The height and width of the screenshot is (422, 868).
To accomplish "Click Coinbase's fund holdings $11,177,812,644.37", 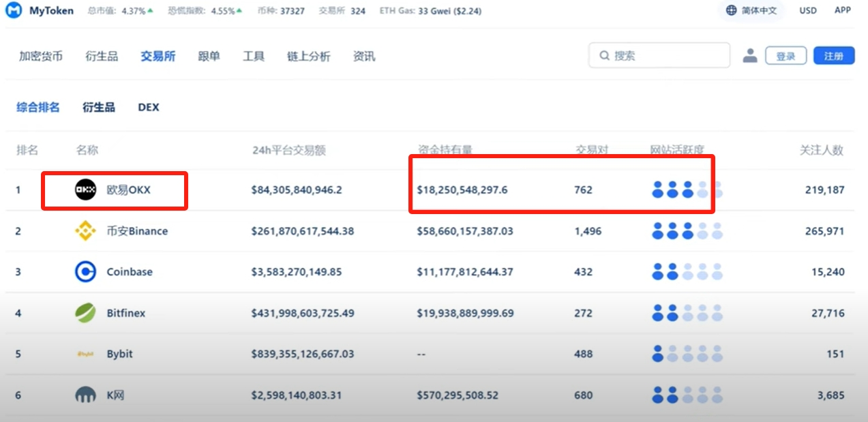I will click(x=465, y=272).
